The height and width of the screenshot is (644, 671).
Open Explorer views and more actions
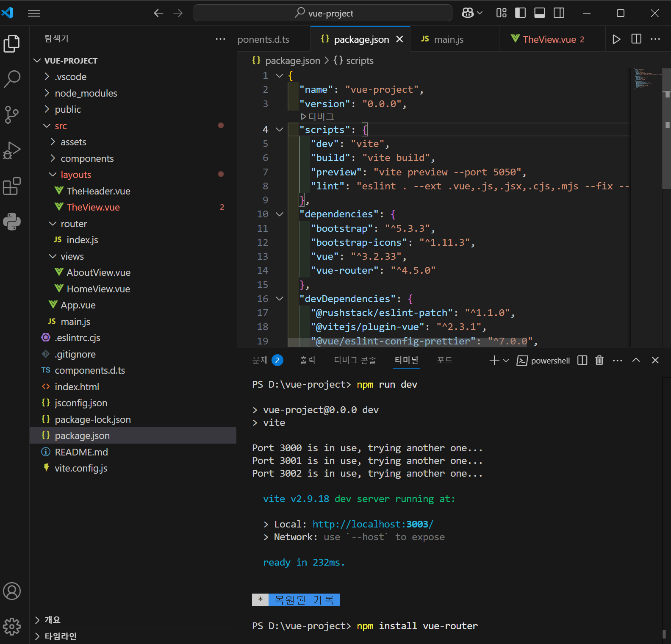coord(220,39)
